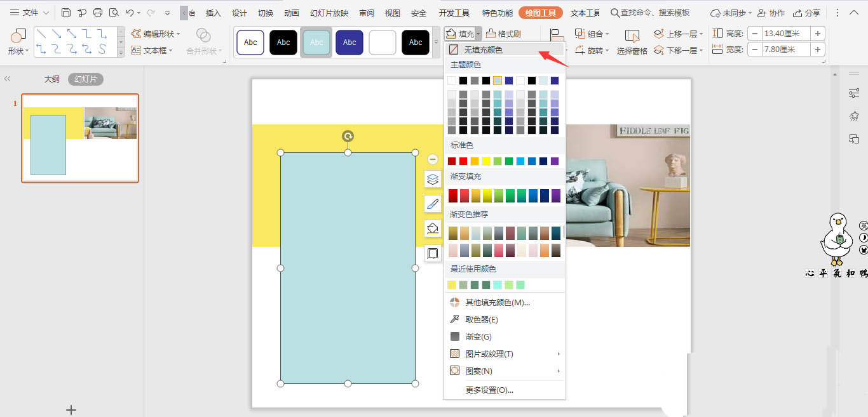This screenshot has height=417, width=868.
Task: Select No Fill Color (无填充颜色) menu item
Action: coord(482,50)
